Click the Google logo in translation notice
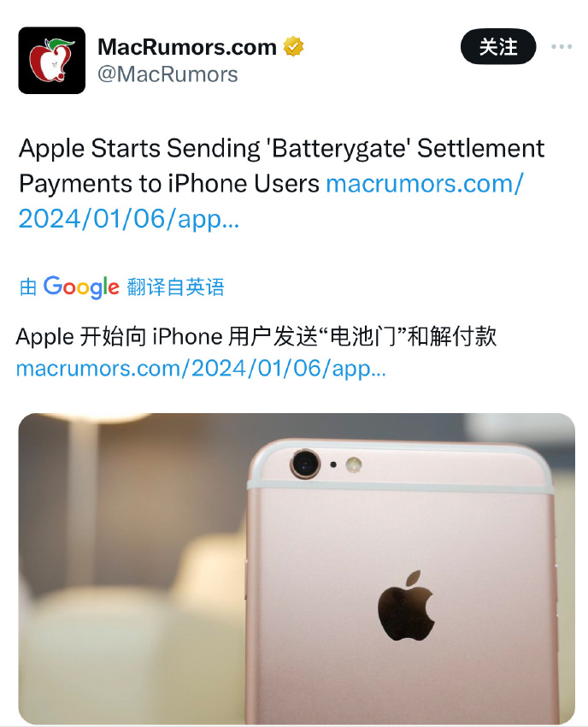This screenshot has height=727, width=588. click(x=81, y=287)
